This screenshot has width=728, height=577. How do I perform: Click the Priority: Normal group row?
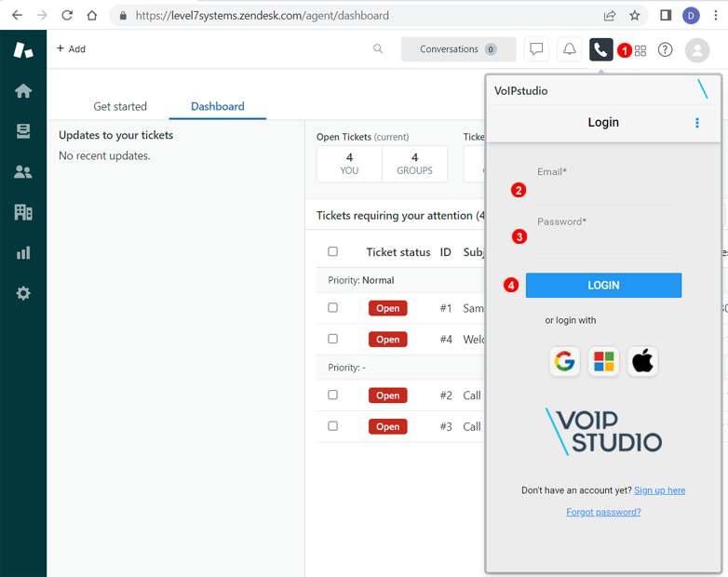400,280
